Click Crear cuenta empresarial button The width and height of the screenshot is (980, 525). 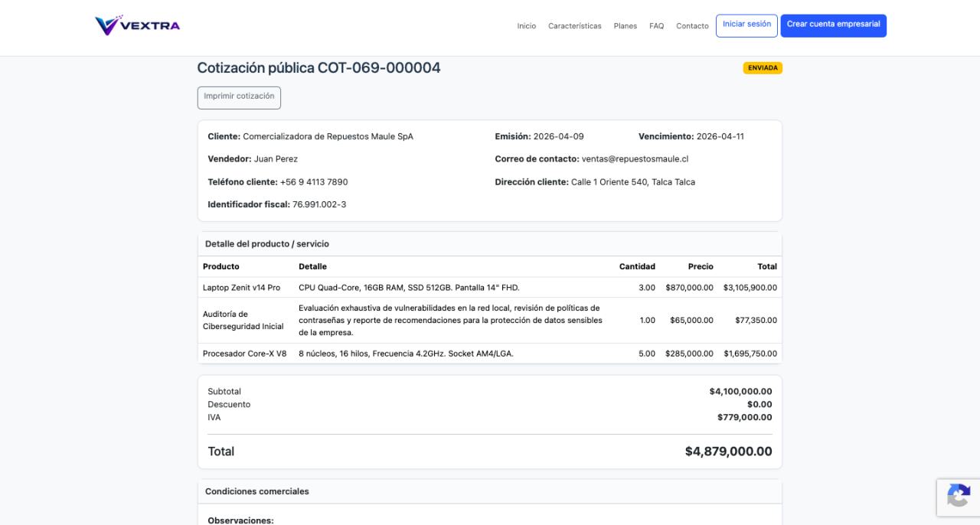click(x=834, y=25)
